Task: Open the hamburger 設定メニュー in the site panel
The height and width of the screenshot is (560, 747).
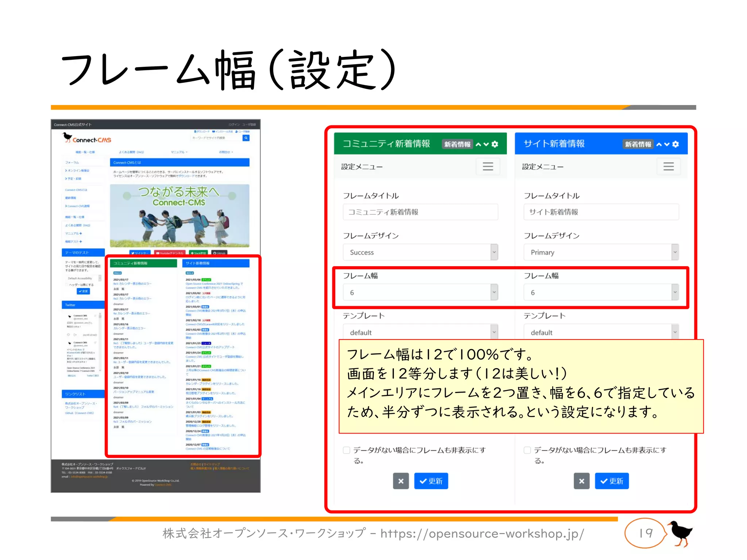Action: (x=669, y=167)
